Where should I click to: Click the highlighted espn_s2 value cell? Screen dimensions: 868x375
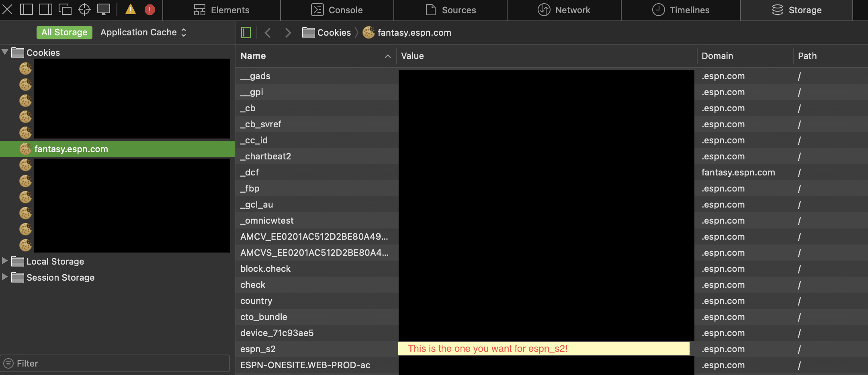point(544,349)
